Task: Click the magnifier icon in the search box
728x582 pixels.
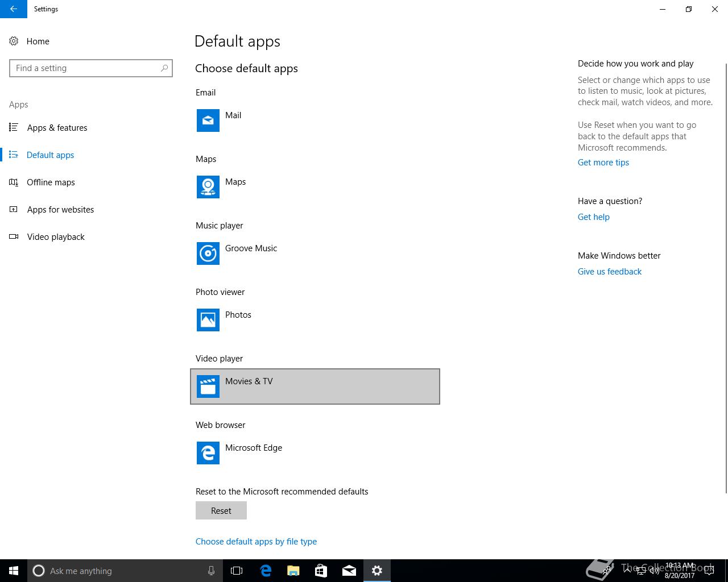Action: click(164, 68)
